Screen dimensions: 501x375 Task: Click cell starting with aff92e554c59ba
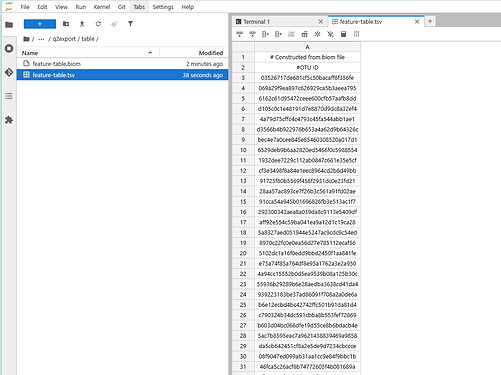point(307,222)
